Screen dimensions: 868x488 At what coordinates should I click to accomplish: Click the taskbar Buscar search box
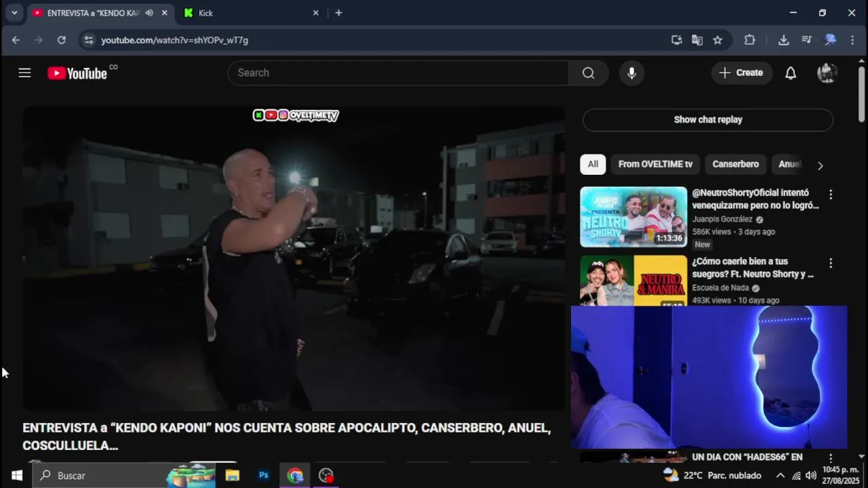(125, 475)
